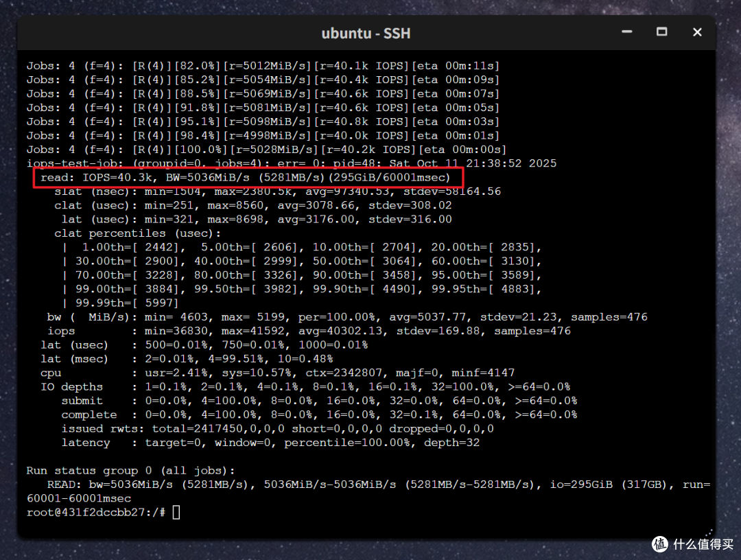Click the clat (usec) min=251 line
741x560 pixels.
tap(252, 206)
